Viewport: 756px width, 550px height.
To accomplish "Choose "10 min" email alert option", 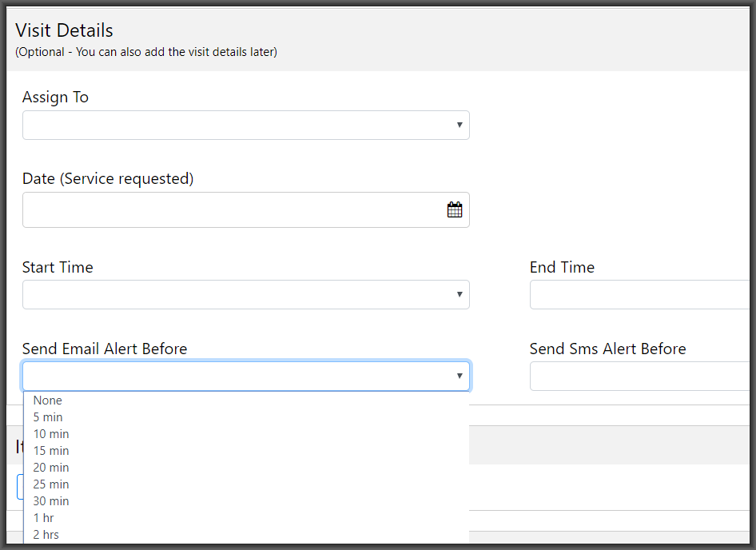I will [50, 433].
